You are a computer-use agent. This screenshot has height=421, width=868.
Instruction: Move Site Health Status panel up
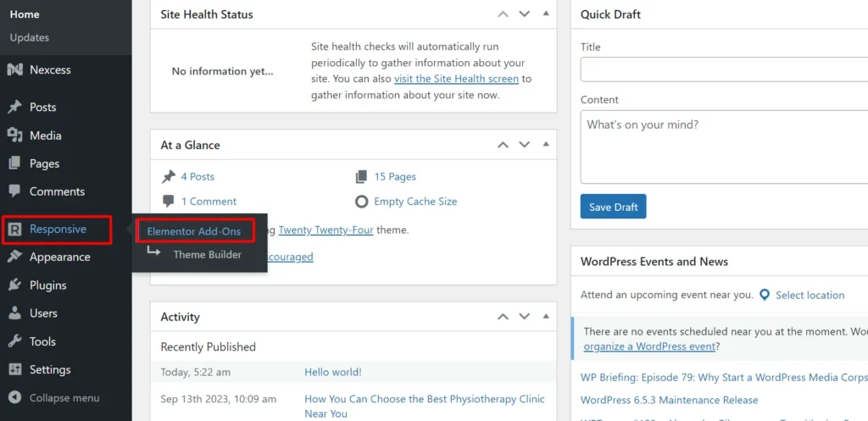point(503,14)
